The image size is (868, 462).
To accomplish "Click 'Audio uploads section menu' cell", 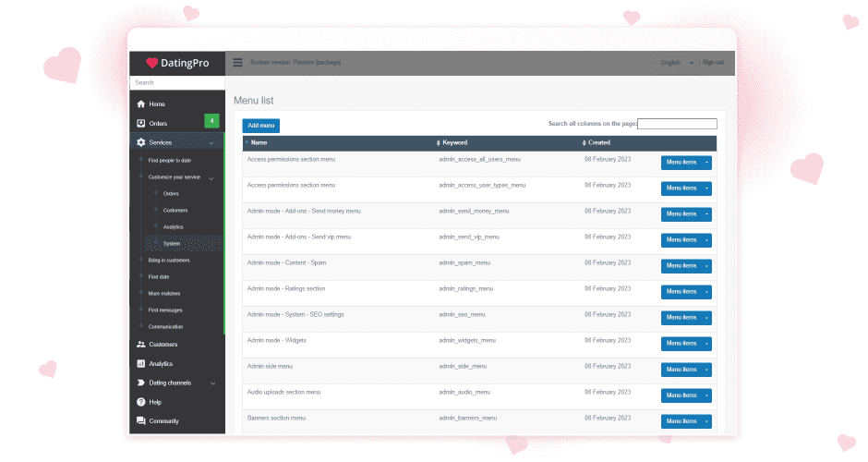I will tap(284, 392).
